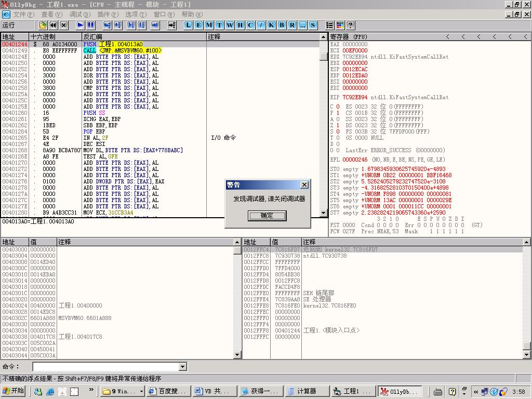
Task: Click 寄存器 (FPU) registers header
Action: click(349, 37)
